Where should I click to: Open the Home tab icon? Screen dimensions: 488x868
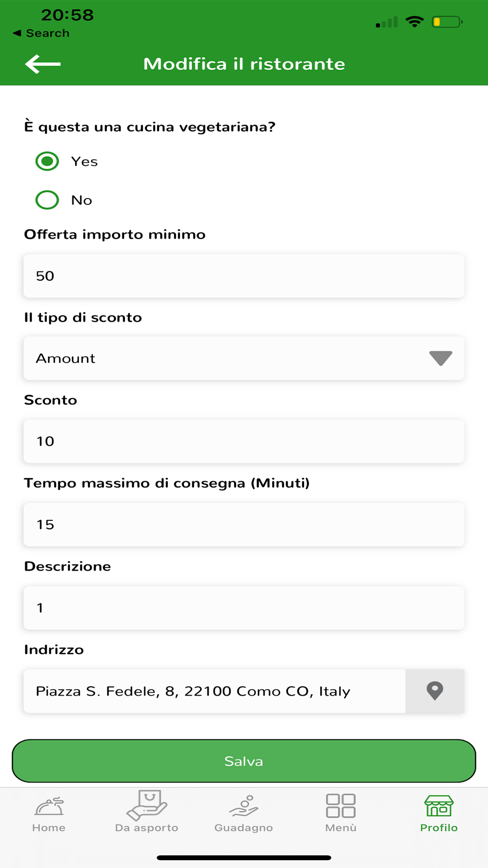pyautogui.click(x=49, y=806)
